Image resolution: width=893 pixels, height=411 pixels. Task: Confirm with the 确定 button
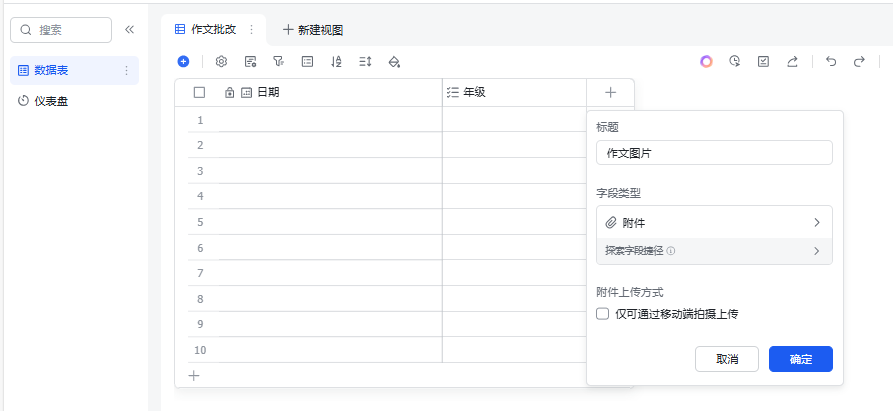[801, 359]
